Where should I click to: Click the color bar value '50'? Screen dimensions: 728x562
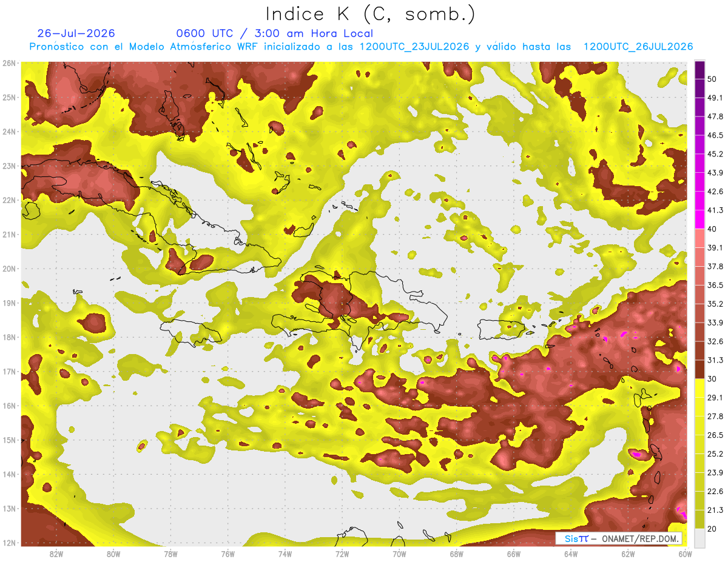[x=713, y=79]
